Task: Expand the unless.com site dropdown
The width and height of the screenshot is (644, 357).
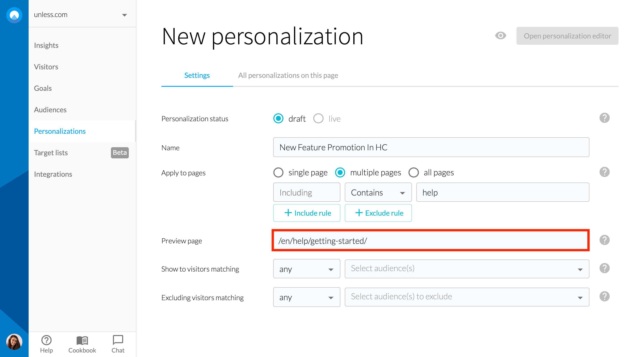Action: coord(125,15)
